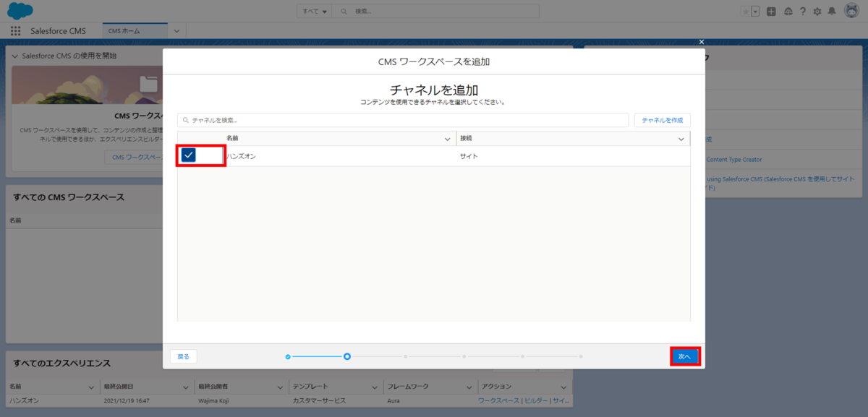
Task: Click the ハンズオン channel name cell
Action: [x=241, y=156]
